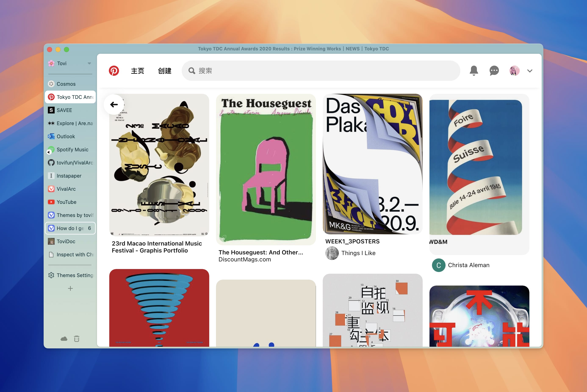Click the Cosmos favicon in sidebar
The width and height of the screenshot is (587, 392).
click(51, 84)
